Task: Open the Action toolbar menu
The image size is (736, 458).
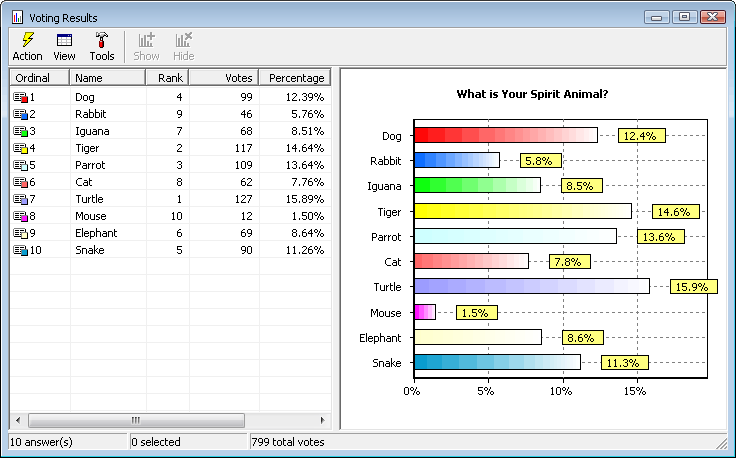Action: (27, 46)
